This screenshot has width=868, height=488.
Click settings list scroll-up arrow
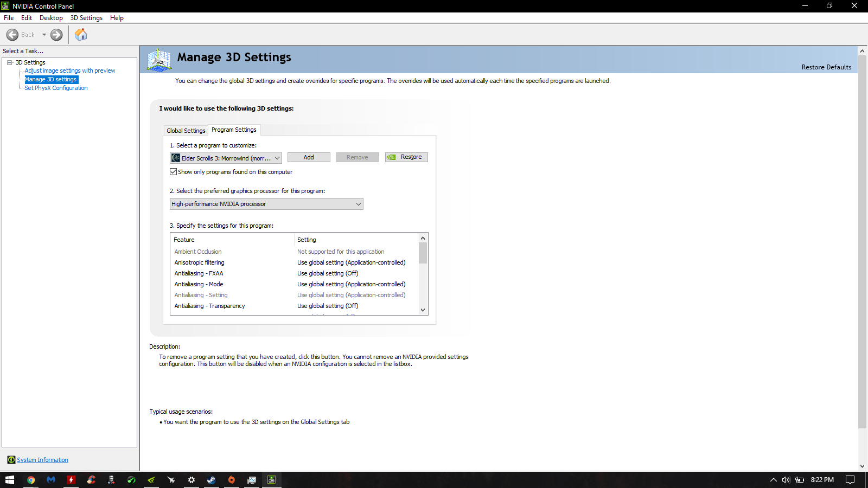423,238
